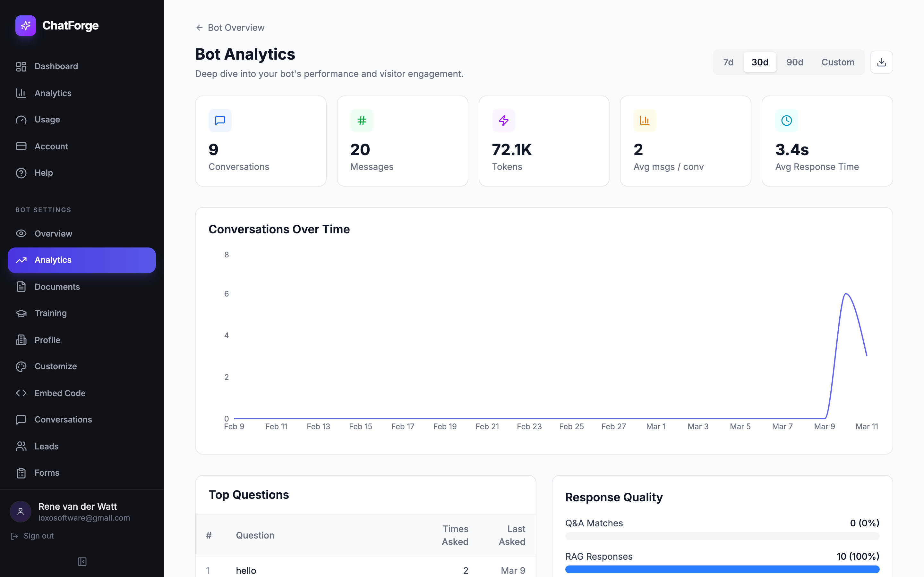
Task: Collapse the sidebar using bottom-left icon
Action: pyautogui.click(x=81, y=561)
